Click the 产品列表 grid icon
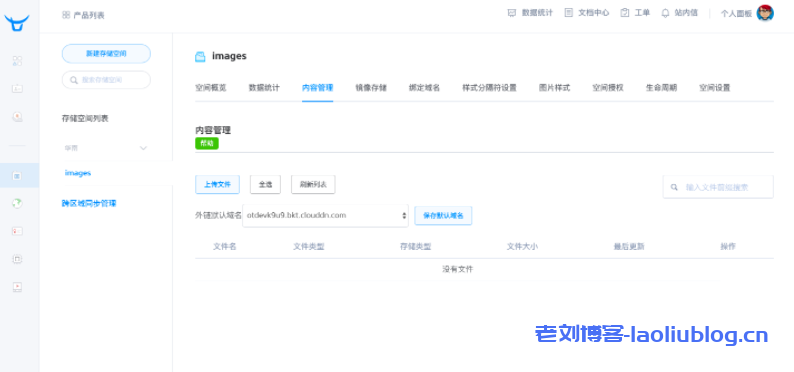The image size is (794, 372). point(66,15)
